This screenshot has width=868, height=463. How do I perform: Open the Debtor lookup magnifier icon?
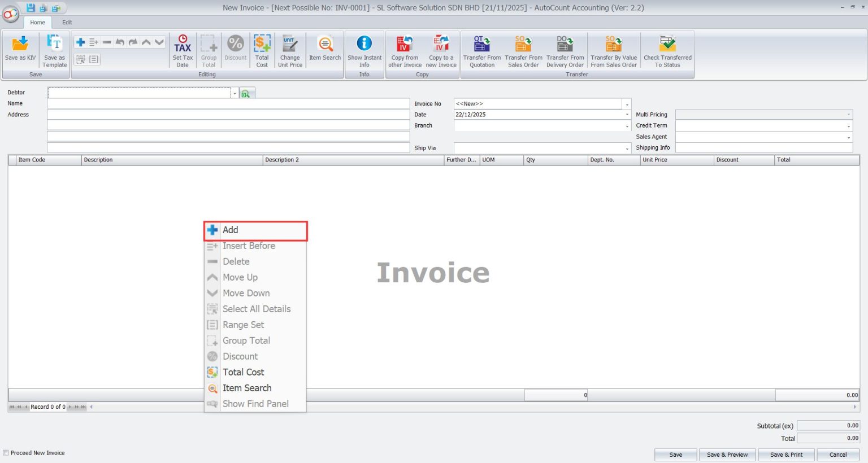point(247,93)
